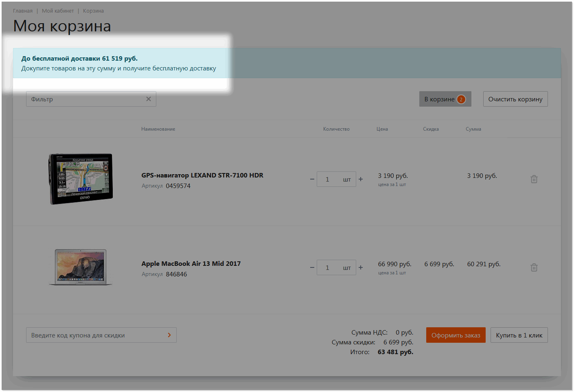Open GPS-навигатор LEXAND STR-7100 HDR product link
The width and height of the screenshot is (574, 392).
202,175
